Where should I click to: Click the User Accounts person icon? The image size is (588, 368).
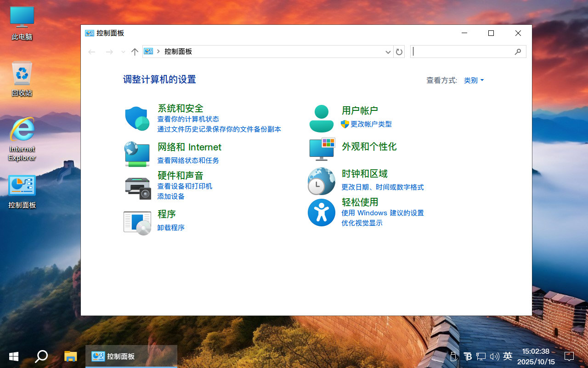click(x=321, y=119)
